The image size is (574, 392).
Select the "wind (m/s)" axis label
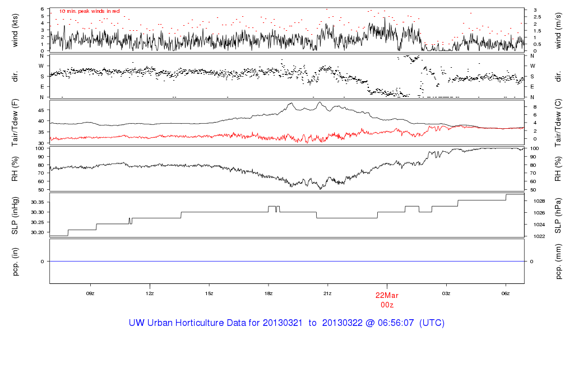[x=558, y=30]
